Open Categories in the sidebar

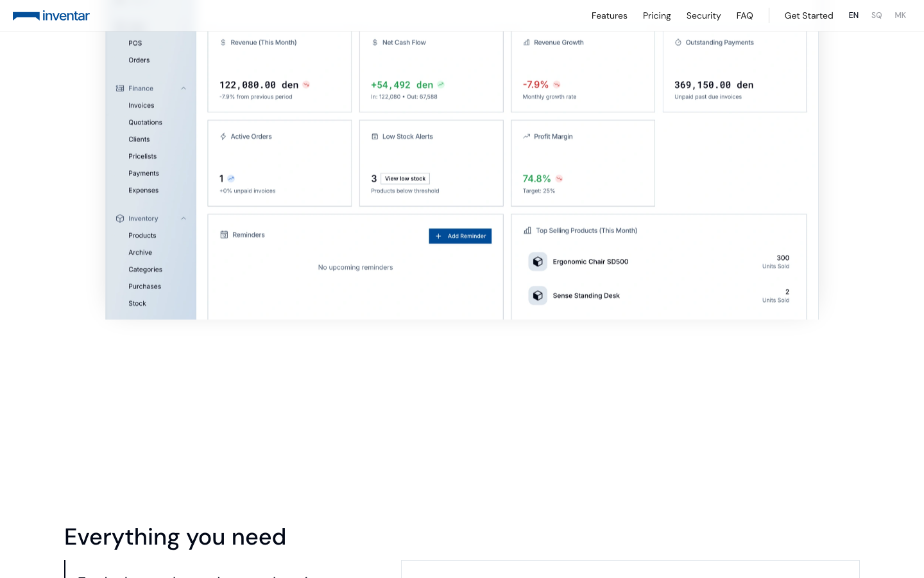click(x=145, y=270)
